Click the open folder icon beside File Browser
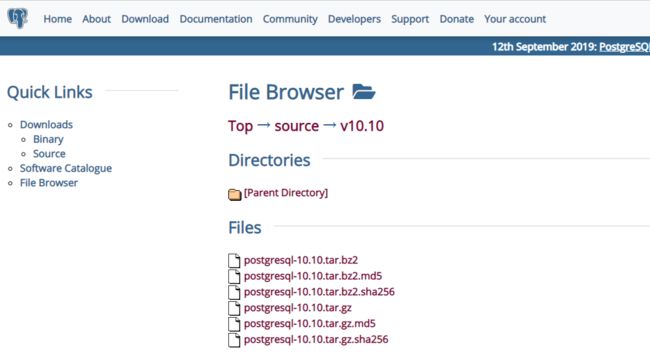650x360 pixels. click(364, 92)
